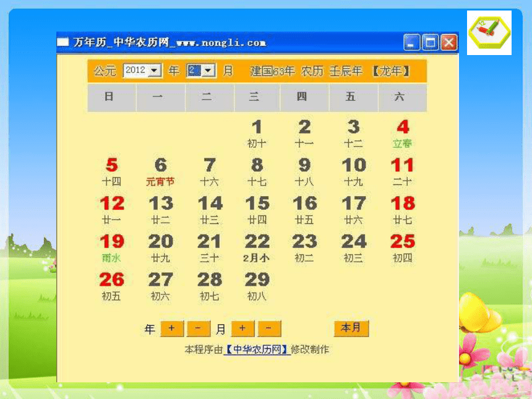
Task: Click the 三 weekday header
Action: 257,98
